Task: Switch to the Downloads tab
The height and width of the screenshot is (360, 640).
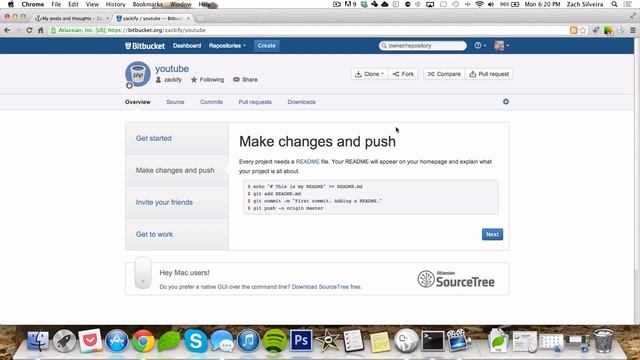Action: 302,102
